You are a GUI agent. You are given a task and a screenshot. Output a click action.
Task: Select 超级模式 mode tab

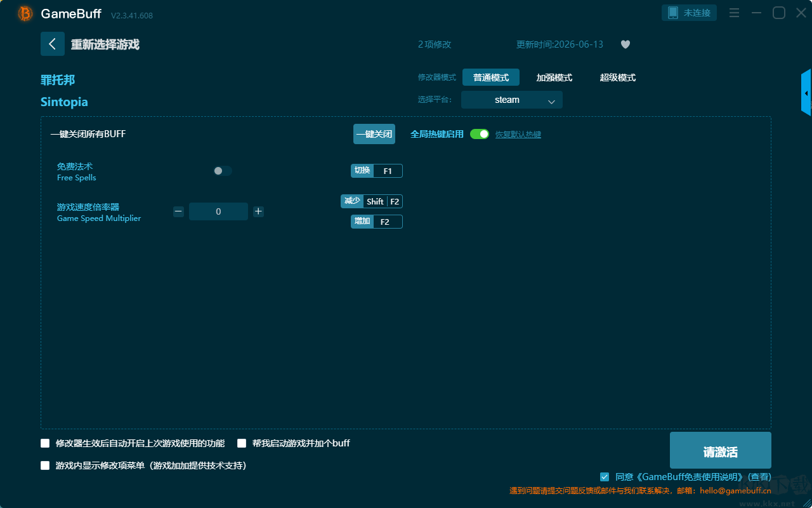click(618, 77)
